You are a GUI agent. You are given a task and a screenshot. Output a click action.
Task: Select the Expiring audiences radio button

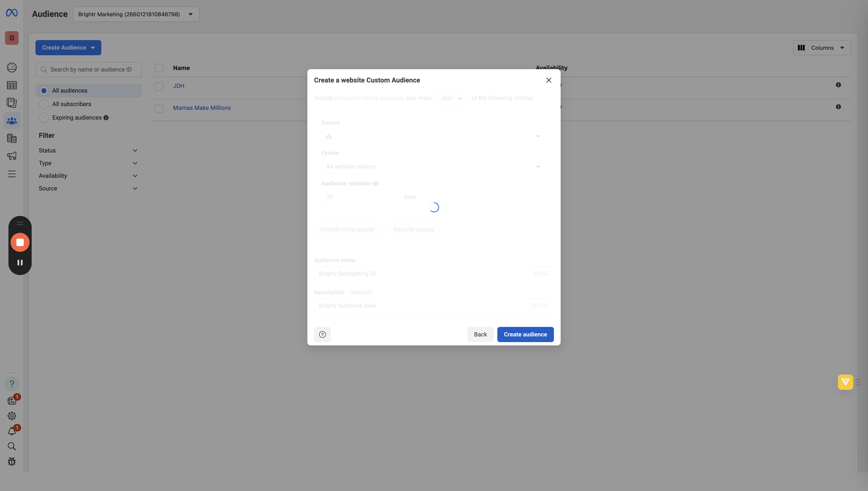coord(44,118)
